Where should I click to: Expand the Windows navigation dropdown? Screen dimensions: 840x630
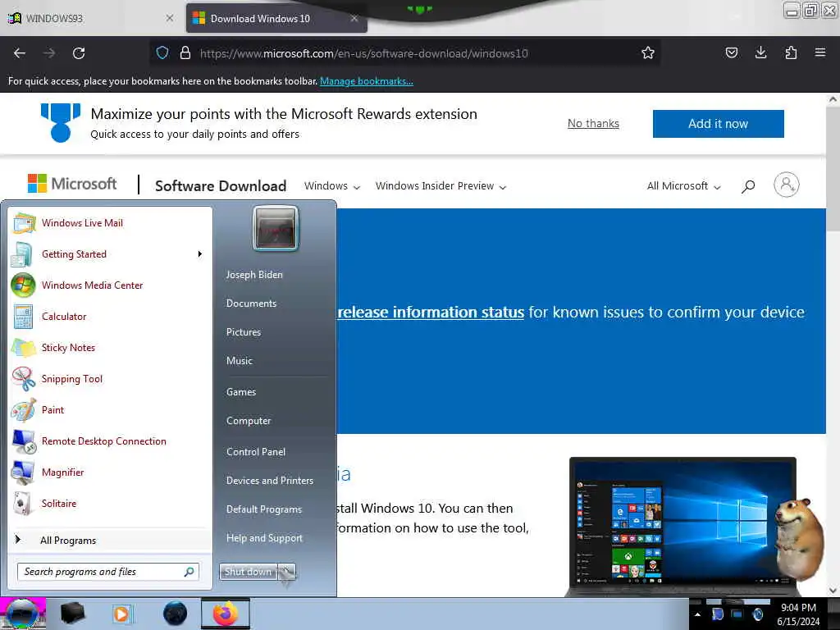332,186
